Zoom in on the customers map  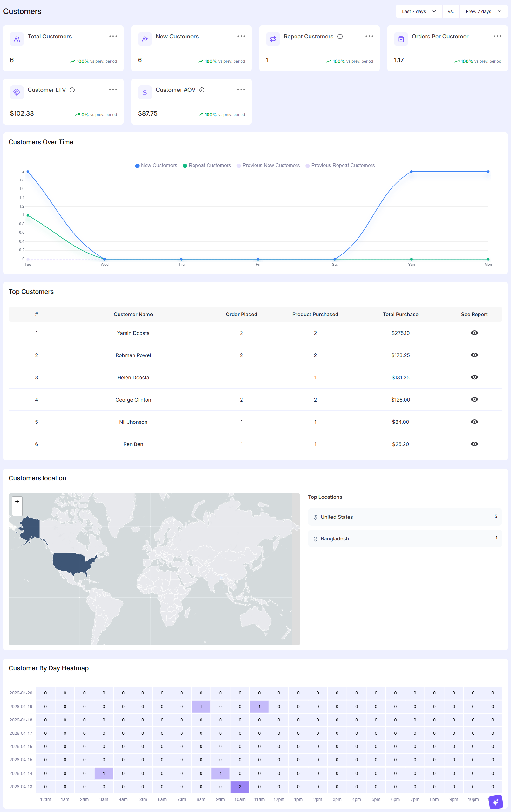click(x=17, y=501)
